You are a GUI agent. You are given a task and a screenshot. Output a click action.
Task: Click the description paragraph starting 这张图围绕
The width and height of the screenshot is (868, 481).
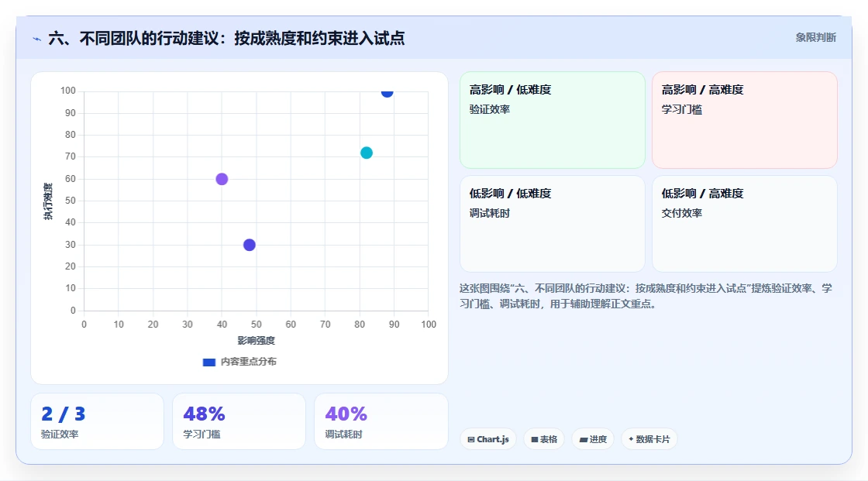(x=646, y=296)
